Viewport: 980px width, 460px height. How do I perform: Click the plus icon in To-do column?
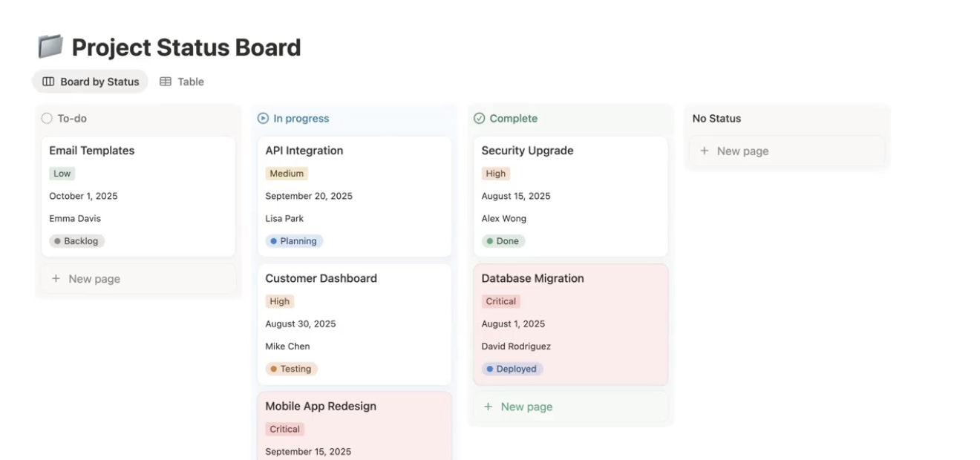56,279
